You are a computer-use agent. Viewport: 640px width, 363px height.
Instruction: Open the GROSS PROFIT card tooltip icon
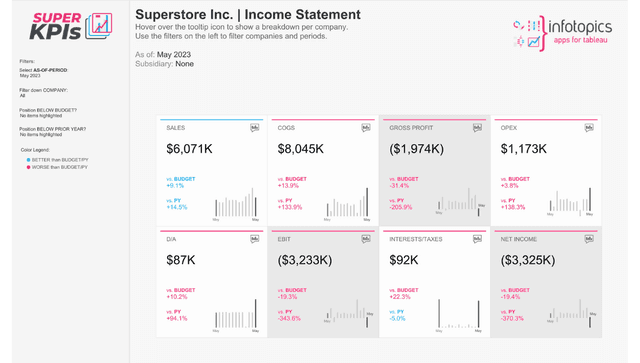[x=477, y=128]
